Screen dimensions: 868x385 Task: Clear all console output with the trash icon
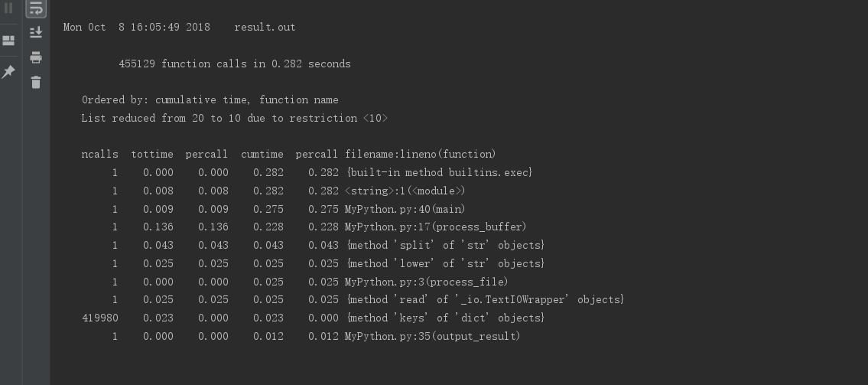pyautogui.click(x=36, y=82)
